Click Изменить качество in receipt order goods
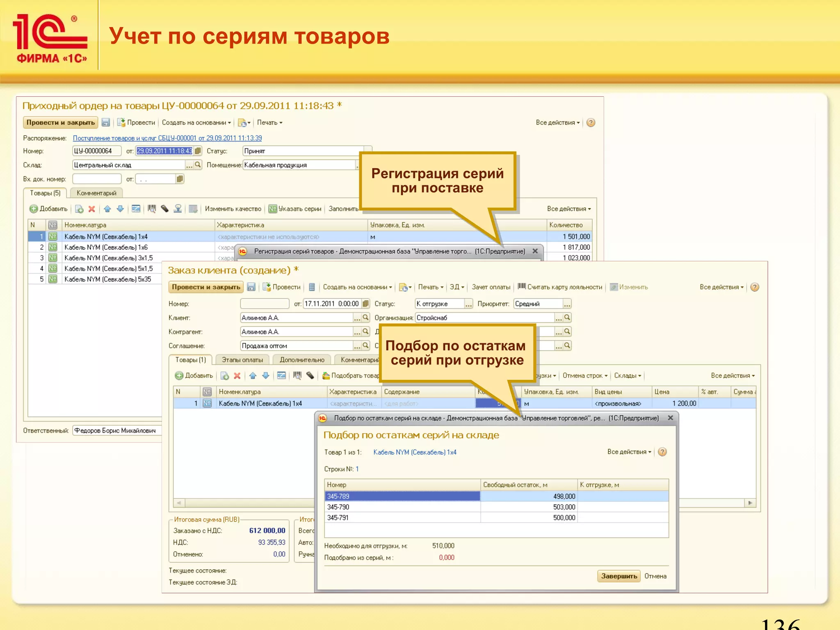The image size is (840, 630). (x=233, y=209)
